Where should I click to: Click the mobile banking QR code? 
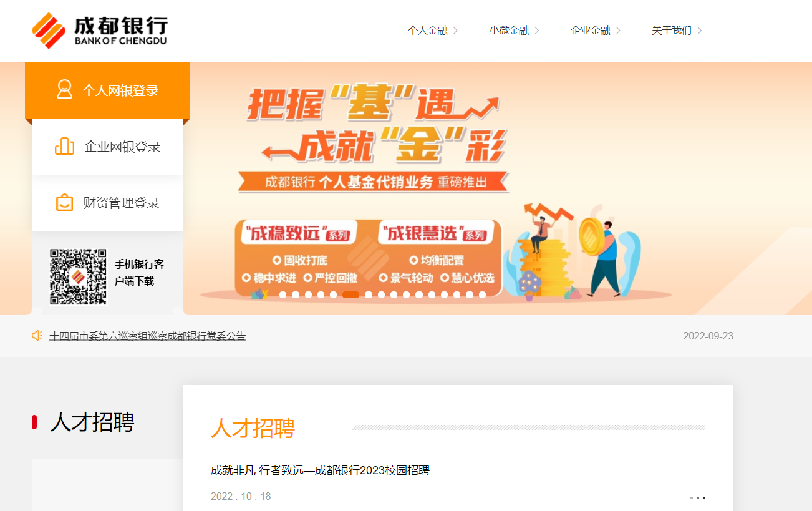[79, 277]
